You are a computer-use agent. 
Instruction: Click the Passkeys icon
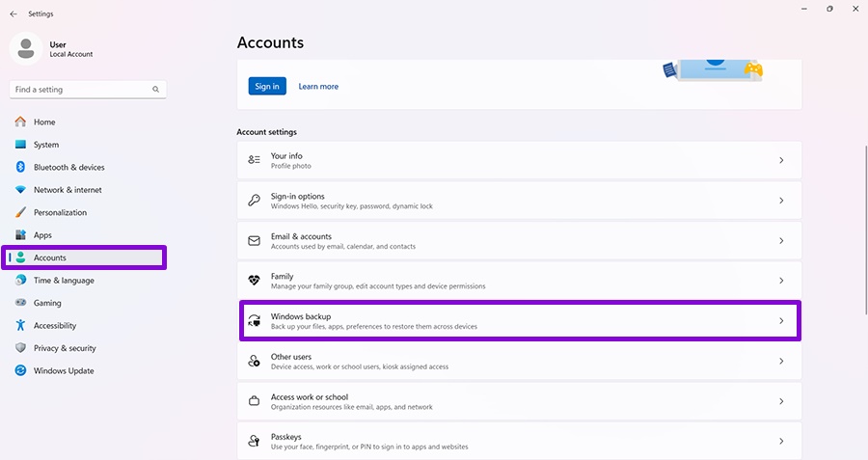(x=254, y=441)
